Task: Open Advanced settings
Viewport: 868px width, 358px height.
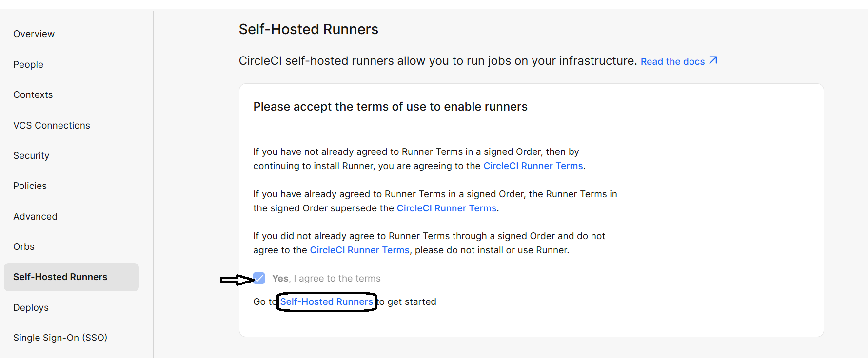Action: point(35,216)
